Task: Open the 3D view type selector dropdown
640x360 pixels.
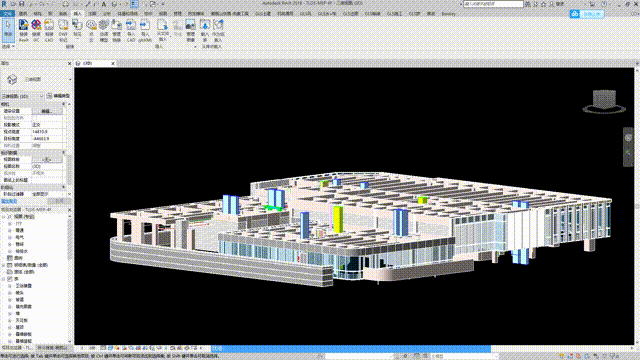Action: (x=36, y=79)
